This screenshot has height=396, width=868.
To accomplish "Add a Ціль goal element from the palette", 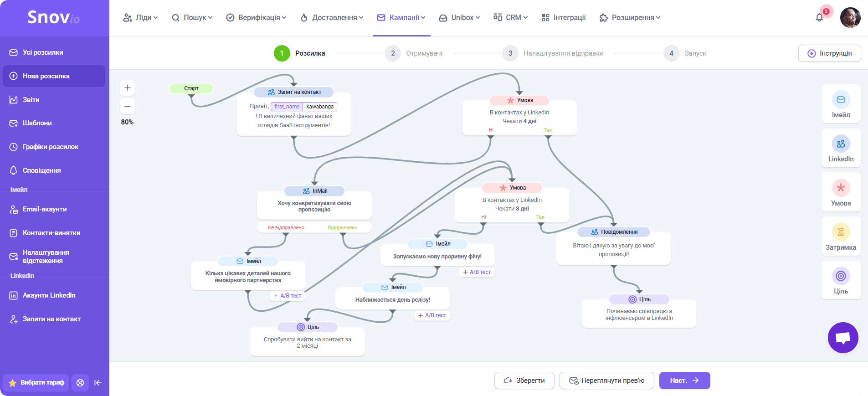I will (841, 280).
